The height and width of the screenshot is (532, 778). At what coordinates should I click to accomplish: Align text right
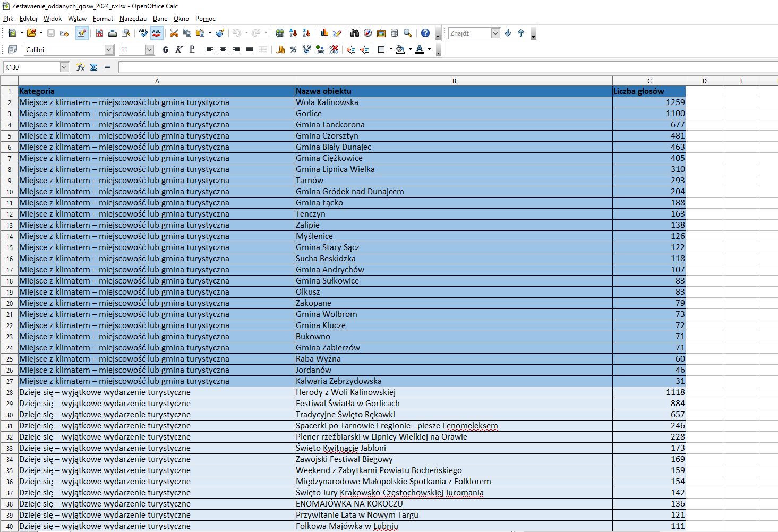point(236,49)
